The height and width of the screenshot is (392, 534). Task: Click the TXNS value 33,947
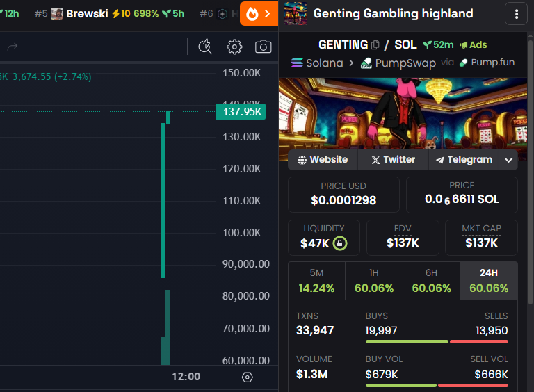[315, 330]
